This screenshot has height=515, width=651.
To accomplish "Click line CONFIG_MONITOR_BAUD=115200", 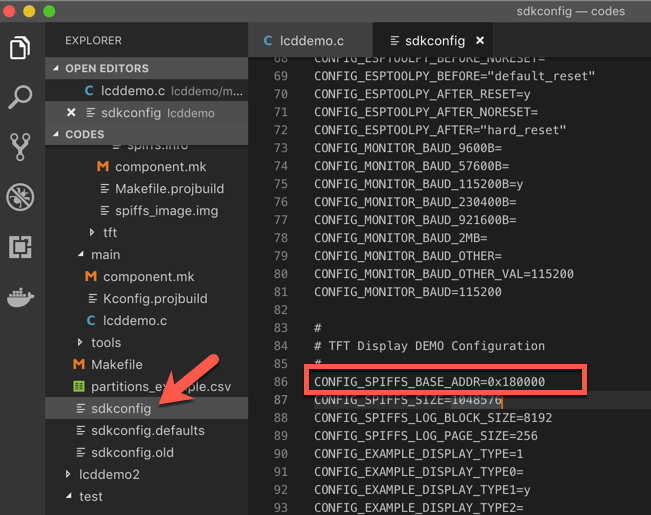I will click(408, 292).
